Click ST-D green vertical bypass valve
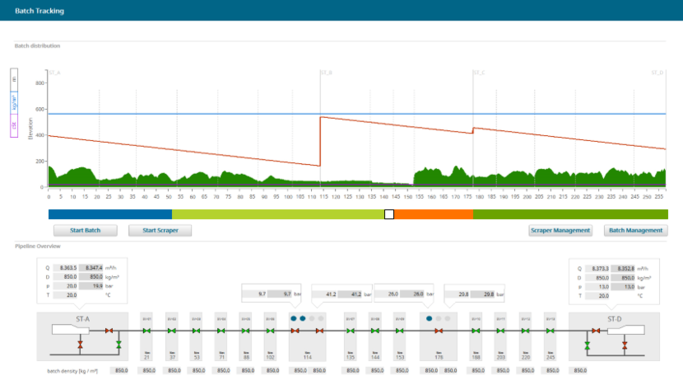 click(587, 346)
